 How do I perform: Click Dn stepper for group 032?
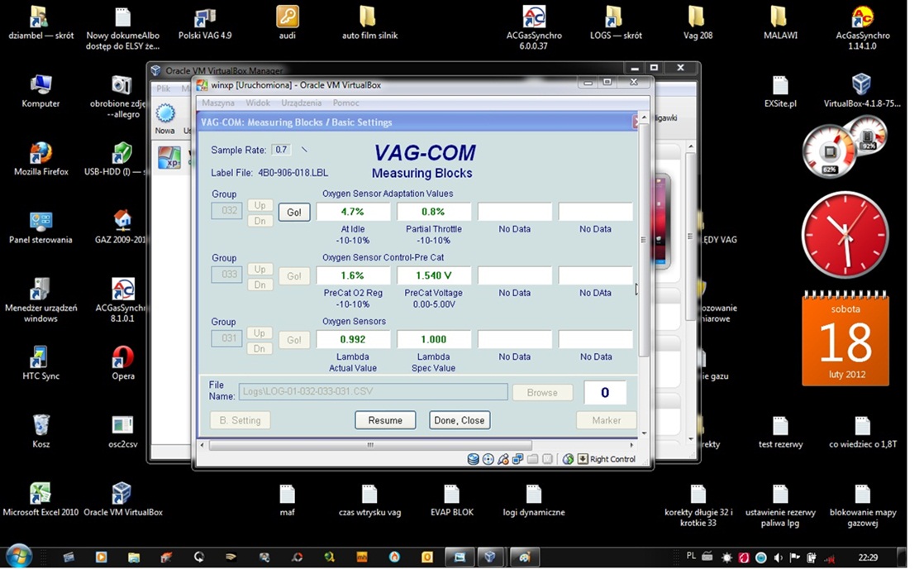click(x=260, y=221)
